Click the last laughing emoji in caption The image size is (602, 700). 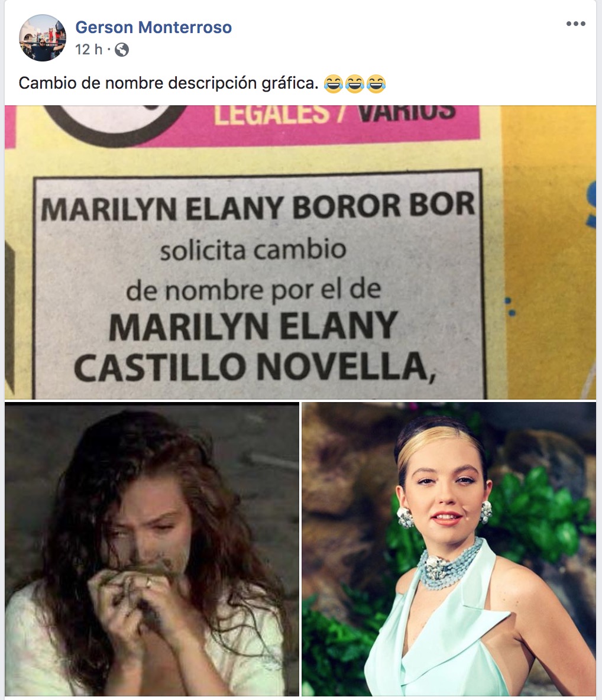[x=376, y=83]
